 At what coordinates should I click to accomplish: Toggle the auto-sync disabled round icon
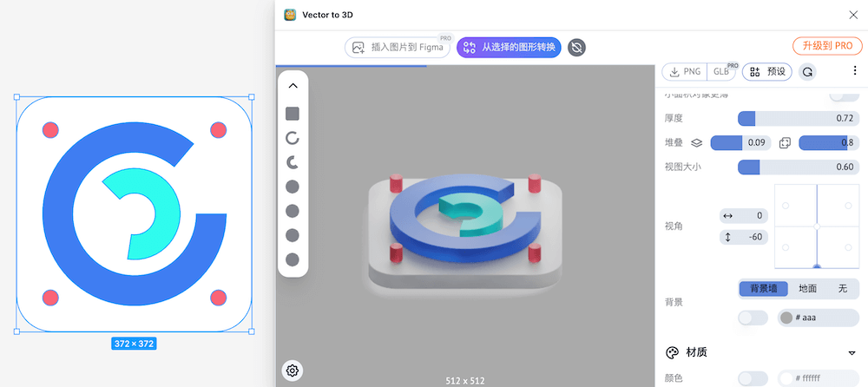(576, 48)
